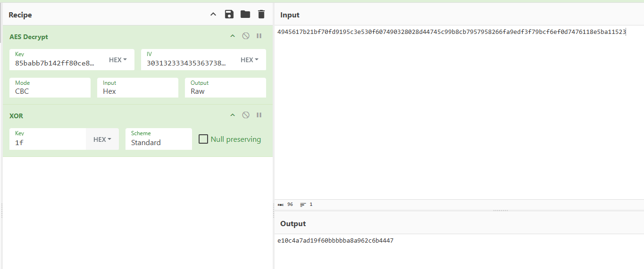
Task: Collapse the Recipe pane chevron
Action: click(x=213, y=15)
